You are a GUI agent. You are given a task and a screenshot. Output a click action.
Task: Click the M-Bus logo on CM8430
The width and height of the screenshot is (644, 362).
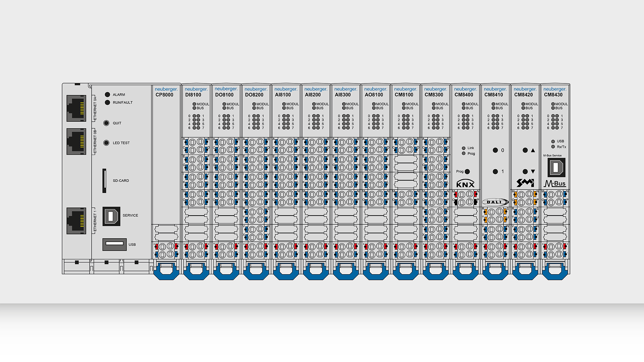click(x=555, y=184)
